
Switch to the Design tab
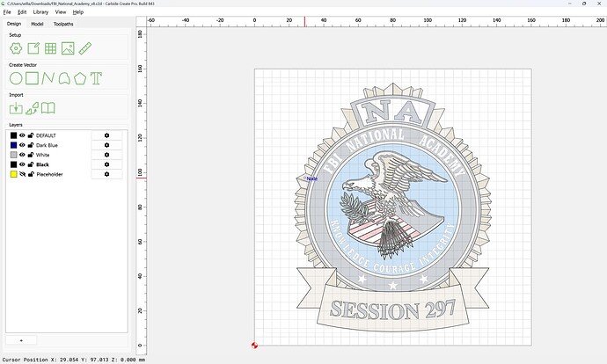click(14, 24)
